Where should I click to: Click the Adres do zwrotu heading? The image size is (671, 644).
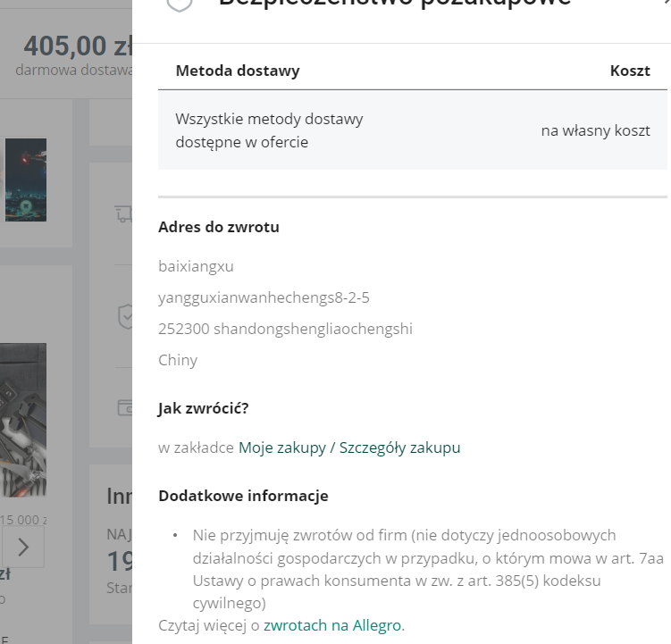(219, 227)
